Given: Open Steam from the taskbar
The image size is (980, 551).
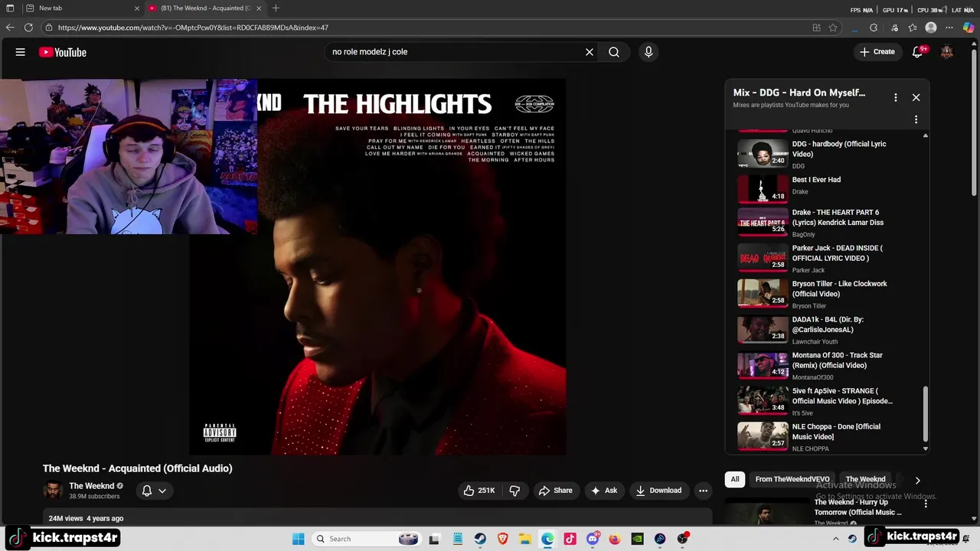Looking at the screenshot, I should click(x=480, y=539).
